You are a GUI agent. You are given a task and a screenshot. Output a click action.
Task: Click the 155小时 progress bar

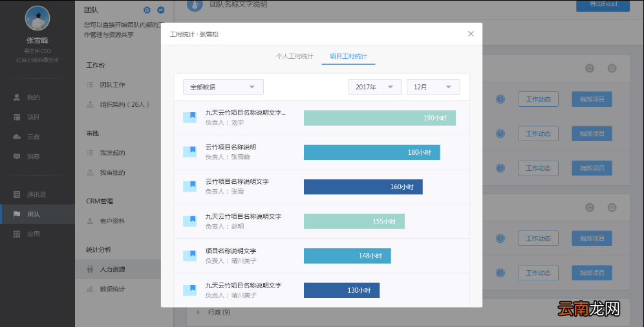tap(354, 221)
